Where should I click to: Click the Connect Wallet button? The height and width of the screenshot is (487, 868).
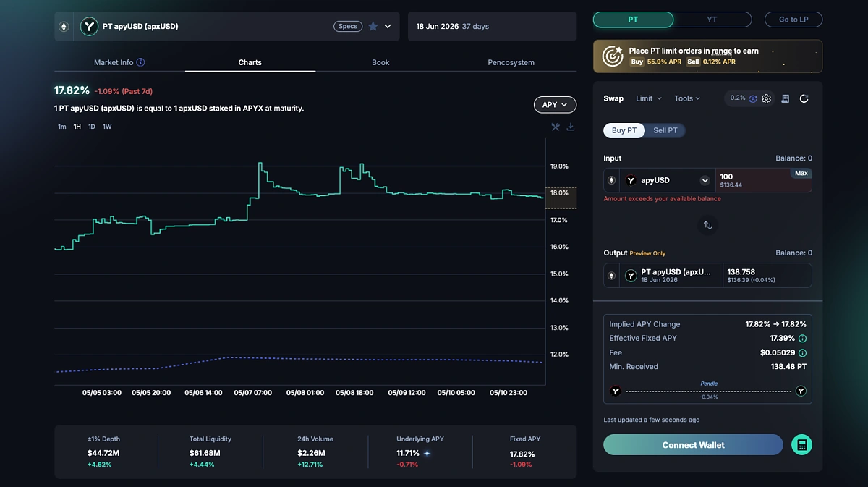pos(693,445)
